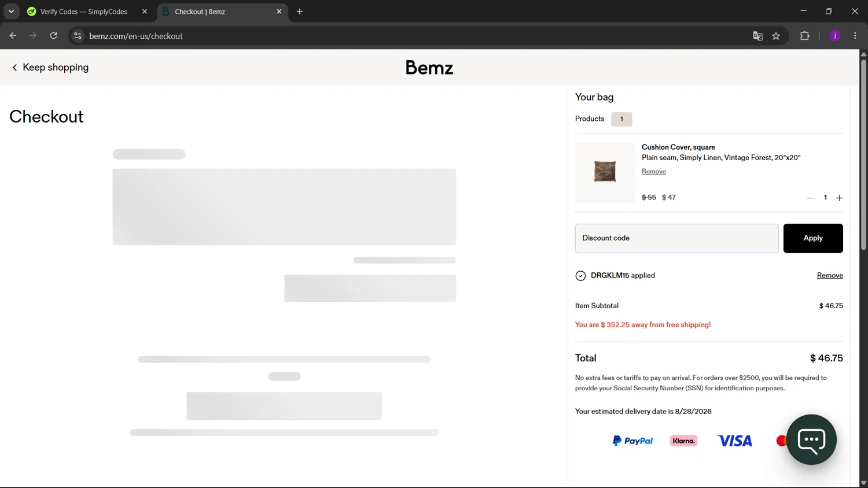This screenshot has height=488, width=868.
Task: Remove the DRGKLM15 discount code
Action: [830, 275]
